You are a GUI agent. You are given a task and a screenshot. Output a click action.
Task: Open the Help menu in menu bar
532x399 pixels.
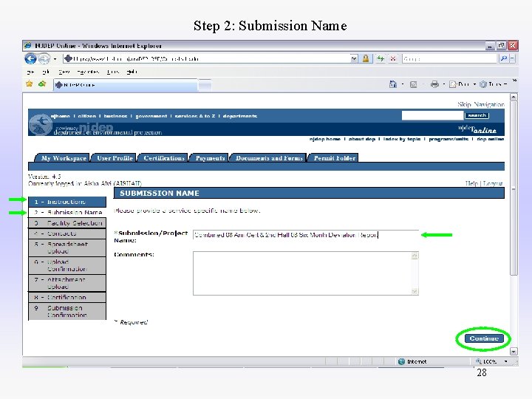click(x=132, y=72)
